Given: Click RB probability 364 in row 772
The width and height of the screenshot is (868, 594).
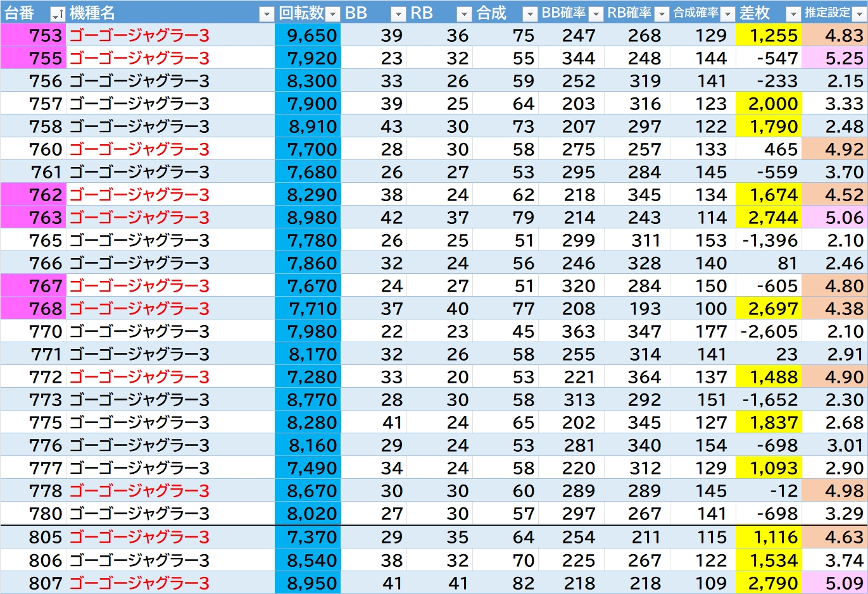Looking at the screenshot, I should 638,377.
